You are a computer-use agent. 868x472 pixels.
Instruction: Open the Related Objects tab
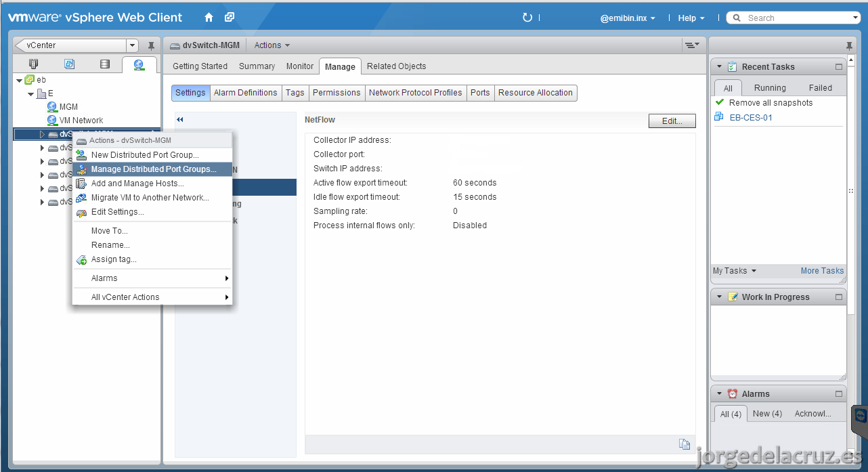396,66
